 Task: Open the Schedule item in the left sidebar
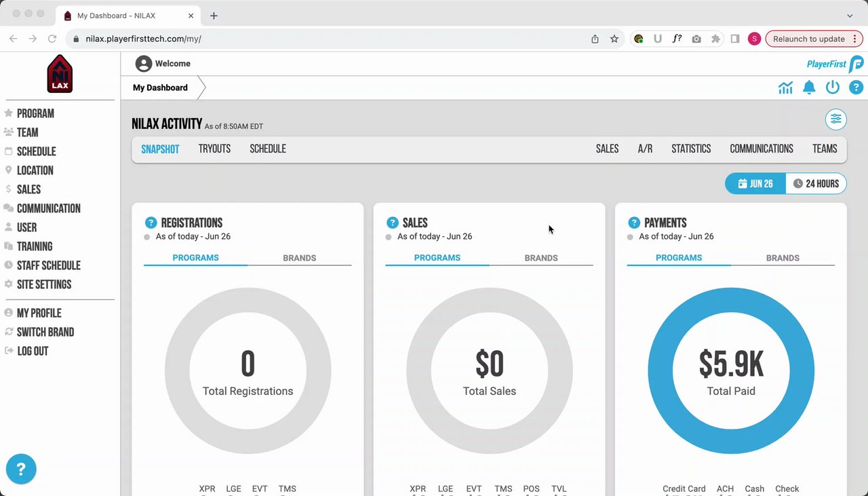pos(36,151)
